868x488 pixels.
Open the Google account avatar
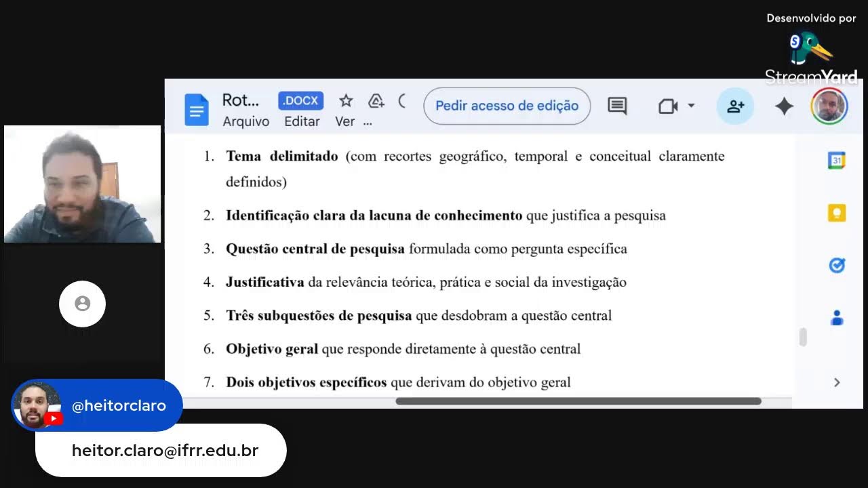(829, 106)
